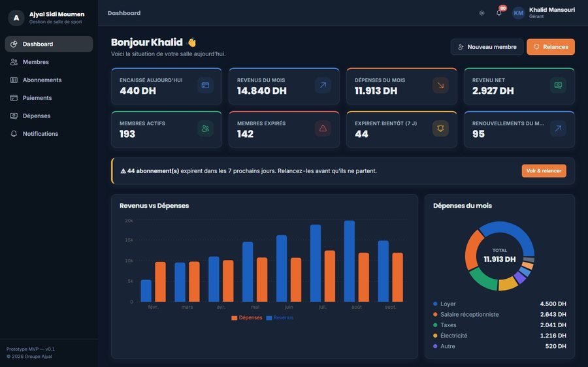The image size is (588, 367).
Task: Click the Dépenses du mois panel title
Action: (x=463, y=206)
